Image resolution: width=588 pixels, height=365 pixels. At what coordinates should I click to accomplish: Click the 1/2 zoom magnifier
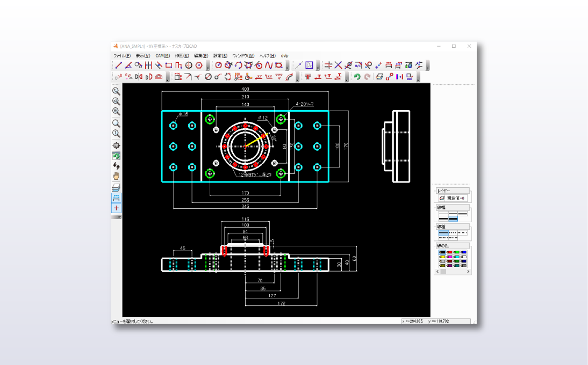116,111
